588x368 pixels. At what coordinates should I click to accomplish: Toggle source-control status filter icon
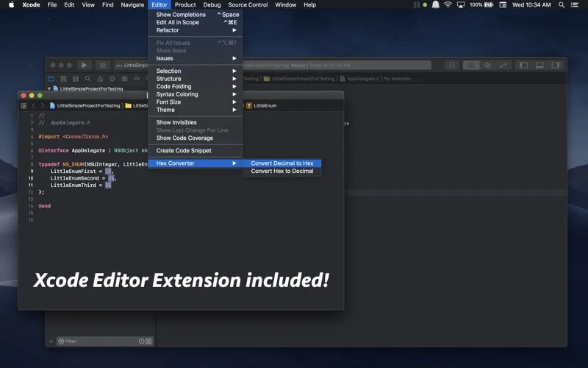coord(148,342)
